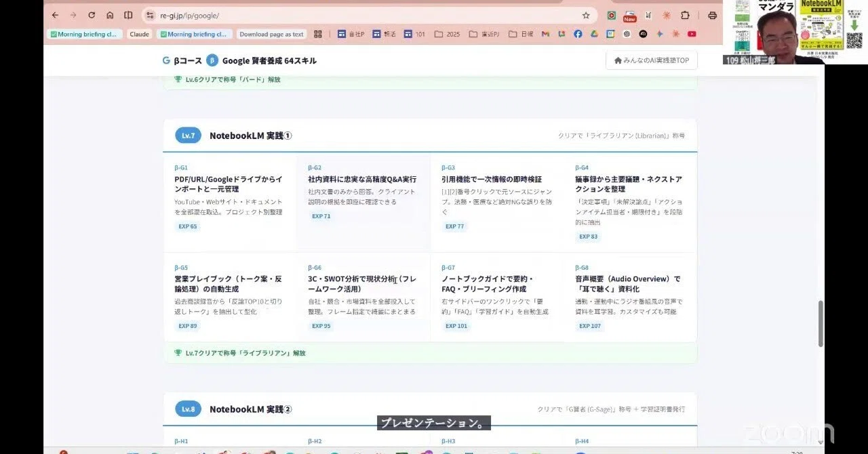Open skill card β-G7 ノートブックガイドで要約
Viewport: 868px width, 454px height.
[x=496, y=297]
